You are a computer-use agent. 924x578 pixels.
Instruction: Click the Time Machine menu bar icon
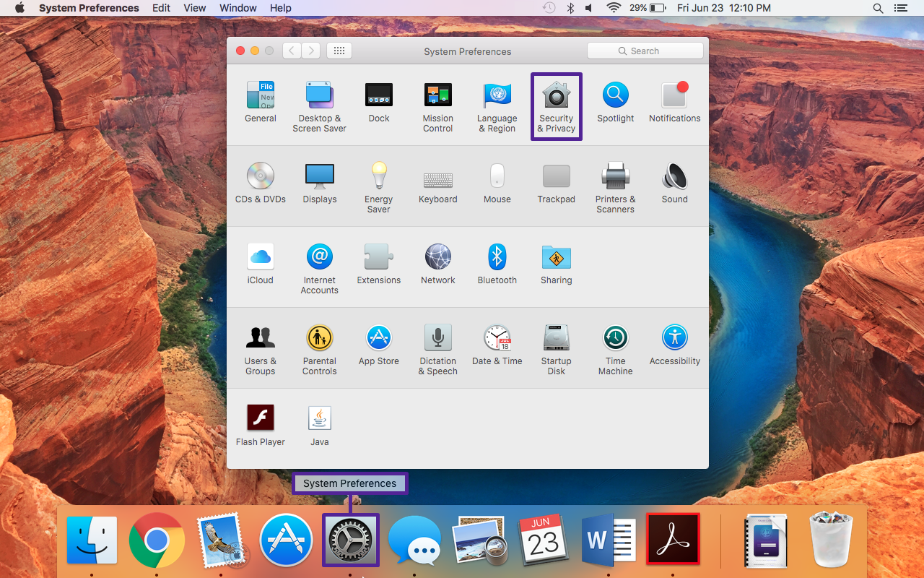549,8
